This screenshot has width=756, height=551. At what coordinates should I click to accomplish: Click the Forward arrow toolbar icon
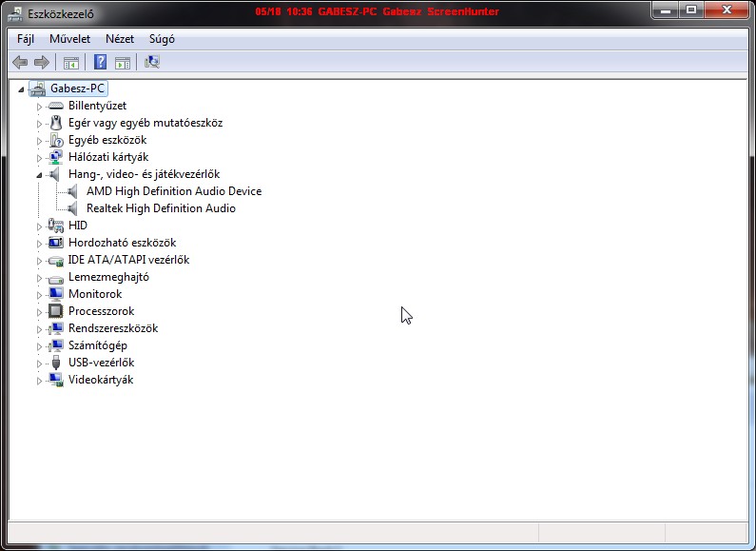pos(42,62)
